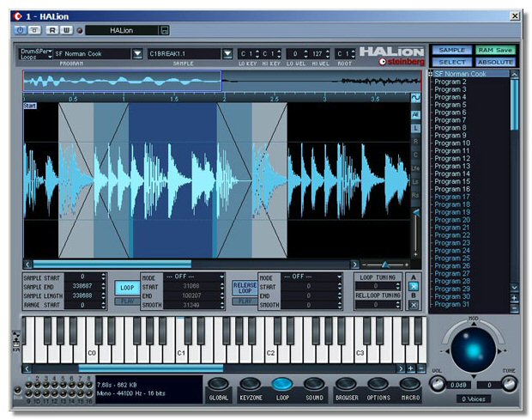Click the B loop set X icon
Viewport: 532px width, 420px height.
pos(414,305)
